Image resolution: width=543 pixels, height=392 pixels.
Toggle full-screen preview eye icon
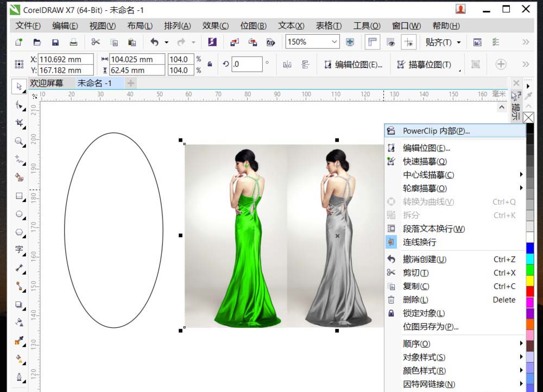(x=392, y=42)
